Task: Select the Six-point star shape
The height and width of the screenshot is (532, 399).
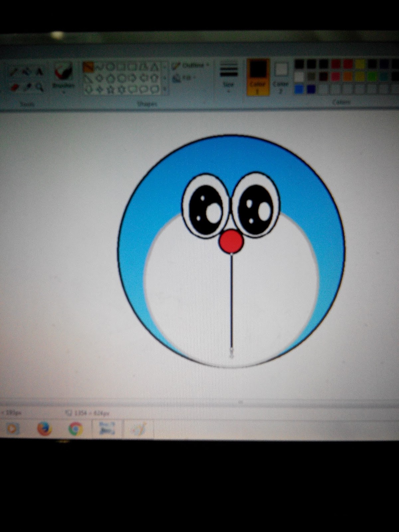Action: 121,89
